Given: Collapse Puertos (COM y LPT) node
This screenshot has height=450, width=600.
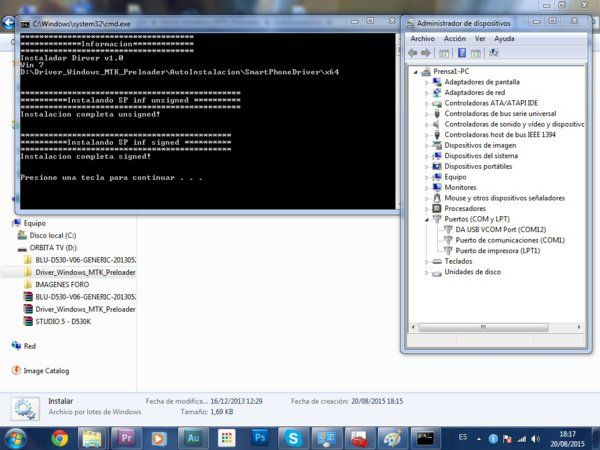Looking at the screenshot, I should pos(426,220).
